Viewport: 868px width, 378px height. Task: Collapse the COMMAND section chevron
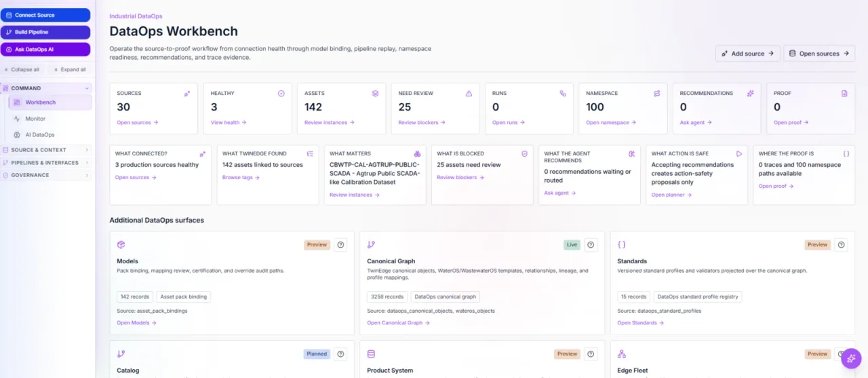coord(86,88)
